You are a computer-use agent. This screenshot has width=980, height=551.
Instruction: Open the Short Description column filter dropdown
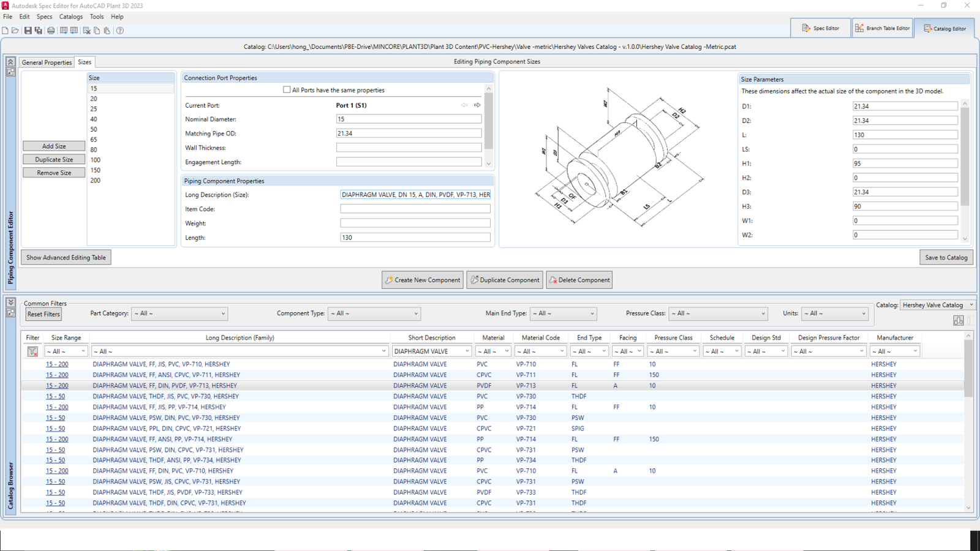tap(431, 351)
